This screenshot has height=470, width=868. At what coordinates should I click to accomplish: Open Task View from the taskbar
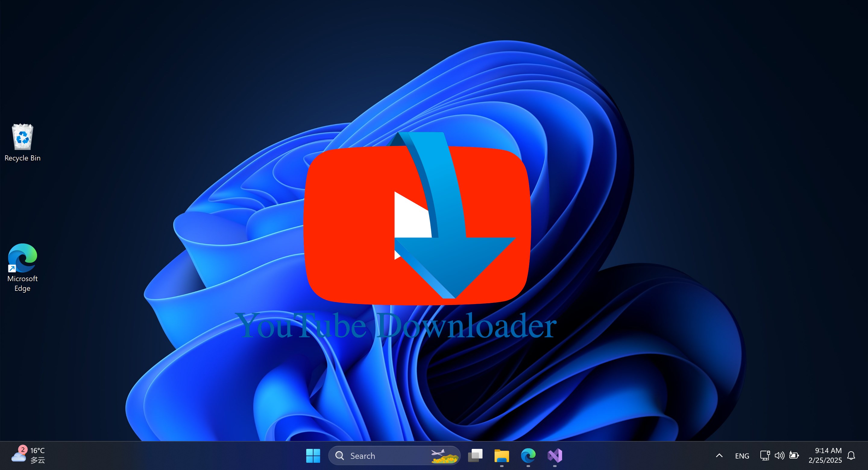[x=475, y=456]
